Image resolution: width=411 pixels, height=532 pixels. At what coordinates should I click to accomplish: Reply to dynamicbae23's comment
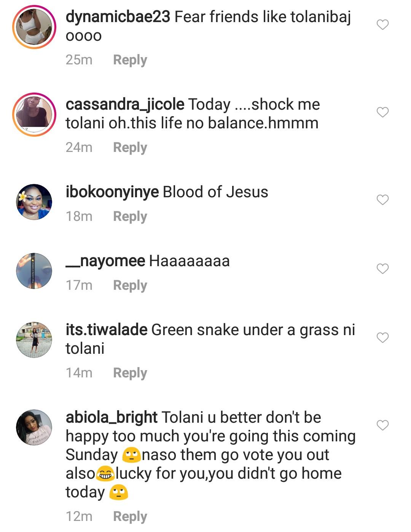tap(130, 60)
